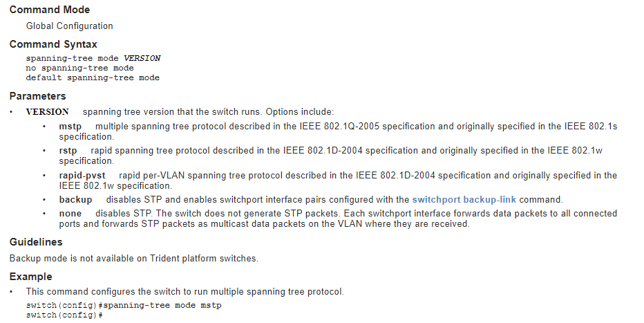Click the Command Mode heading

[50, 10]
